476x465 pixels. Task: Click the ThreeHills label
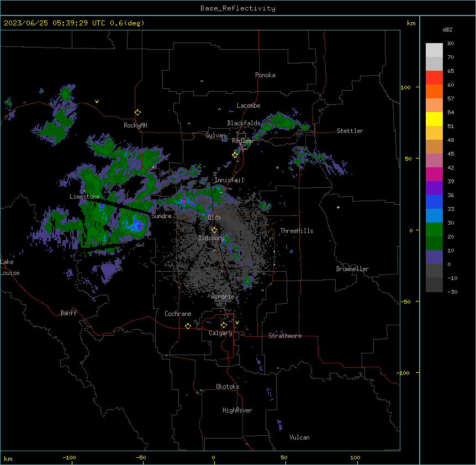point(297,231)
